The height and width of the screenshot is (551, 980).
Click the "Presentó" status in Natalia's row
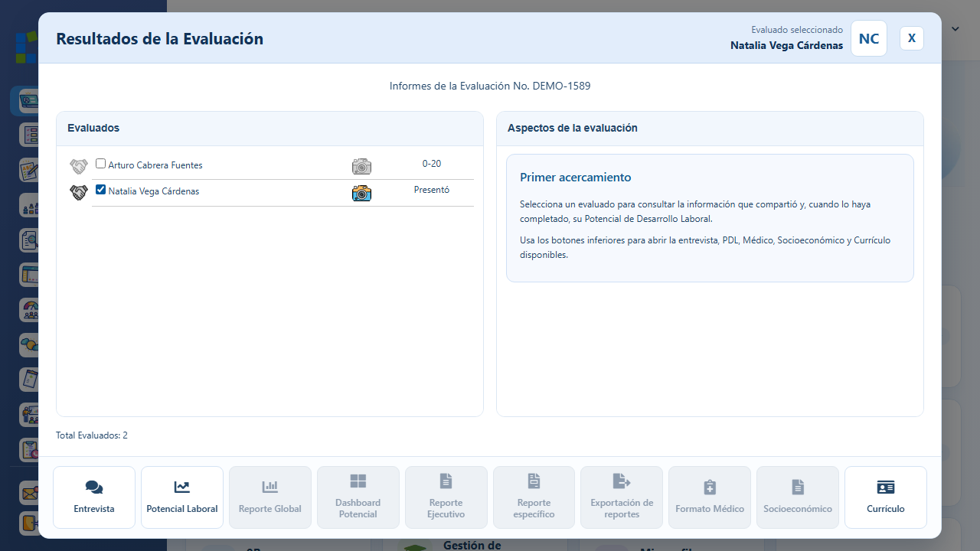(432, 190)
